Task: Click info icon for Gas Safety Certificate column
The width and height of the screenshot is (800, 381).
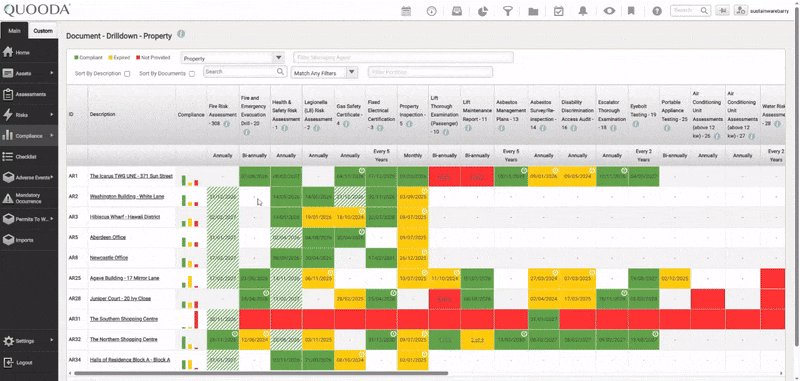Action: 346,123
